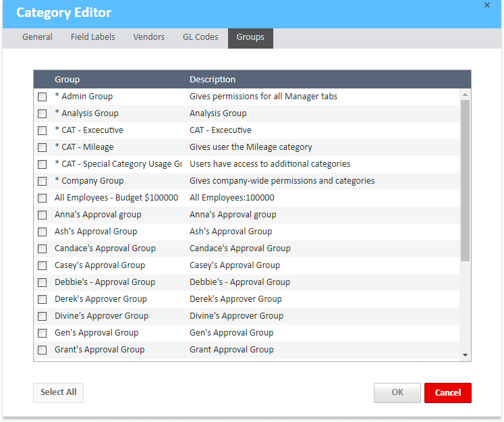
Task: Close the Category Editor dialog with X
Action: point(487,5)
